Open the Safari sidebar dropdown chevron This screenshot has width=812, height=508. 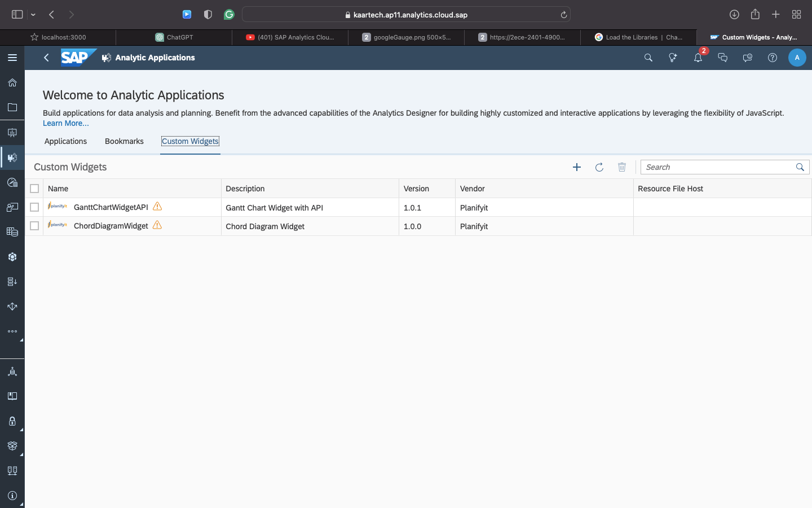tap(33, 14)
